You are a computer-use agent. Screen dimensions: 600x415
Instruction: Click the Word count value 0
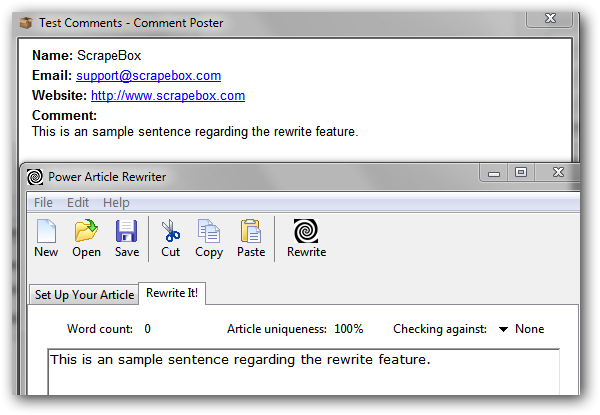(x=147, y=329)
